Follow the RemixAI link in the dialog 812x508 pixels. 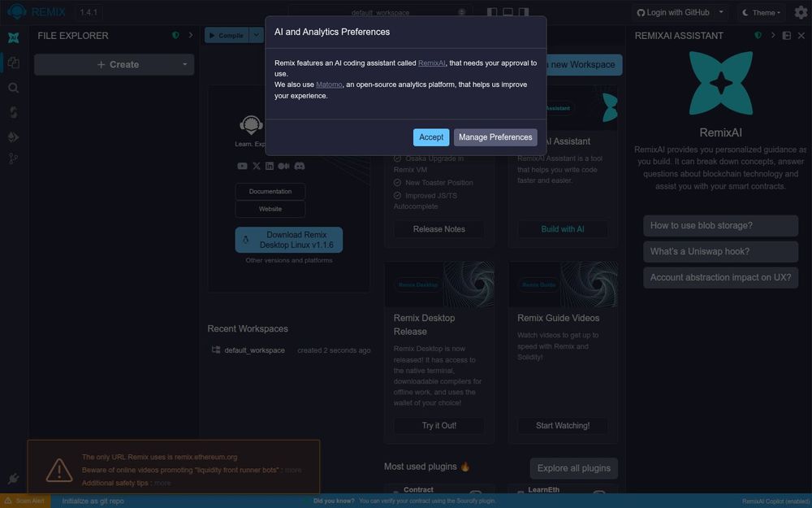[x=431, y=63]
